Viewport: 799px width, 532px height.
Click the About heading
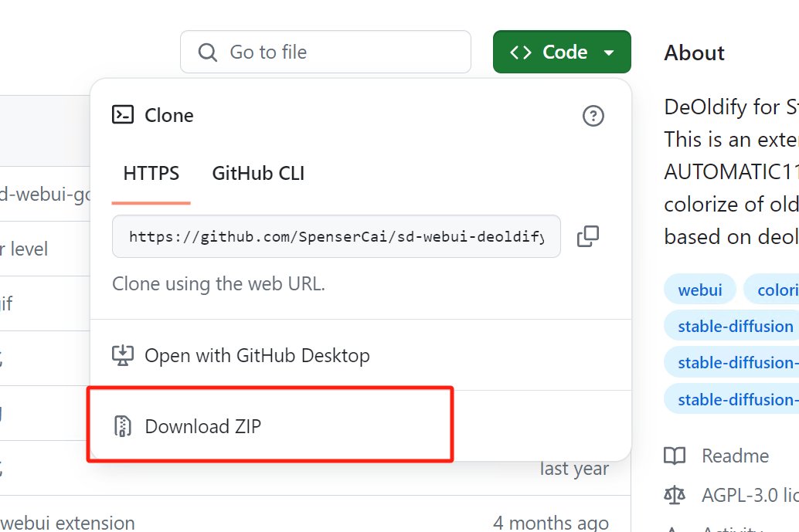[694, 53]
